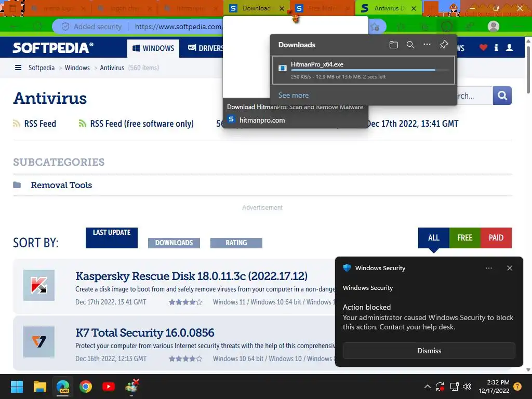Image resolution: width=532 pixels, height=399 pixels.
Task: Sort by Rating
Action: tap(236, 243)
